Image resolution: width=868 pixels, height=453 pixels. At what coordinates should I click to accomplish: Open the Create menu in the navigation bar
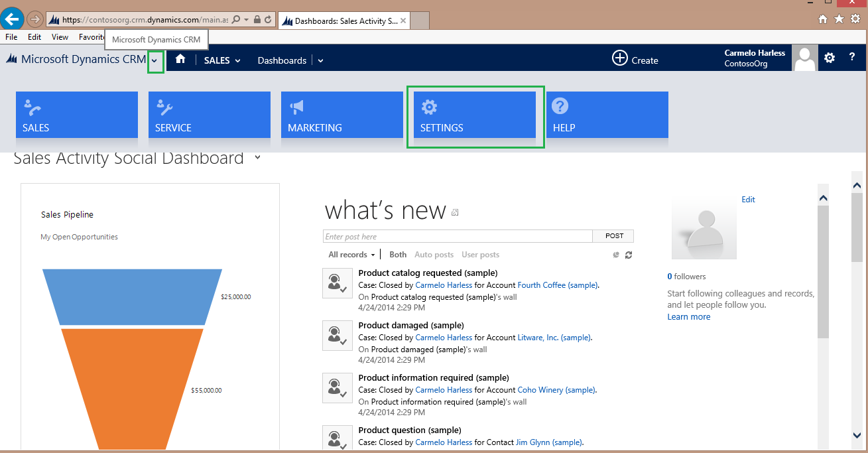click(x=635, y=58)
